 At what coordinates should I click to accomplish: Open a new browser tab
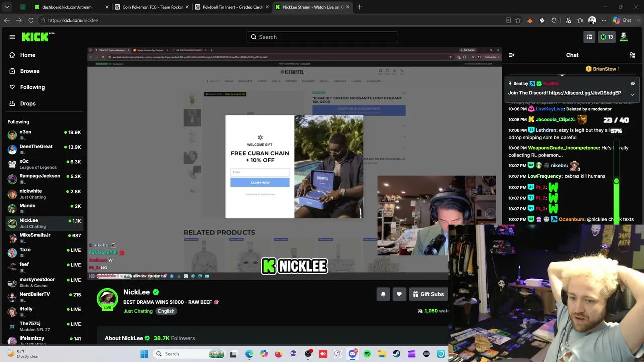[x=359, y=7]
